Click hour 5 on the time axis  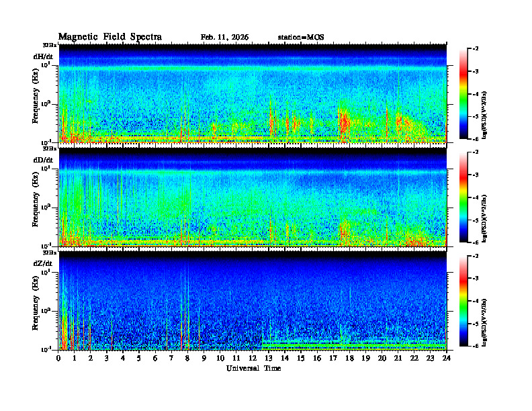[139, 358]
